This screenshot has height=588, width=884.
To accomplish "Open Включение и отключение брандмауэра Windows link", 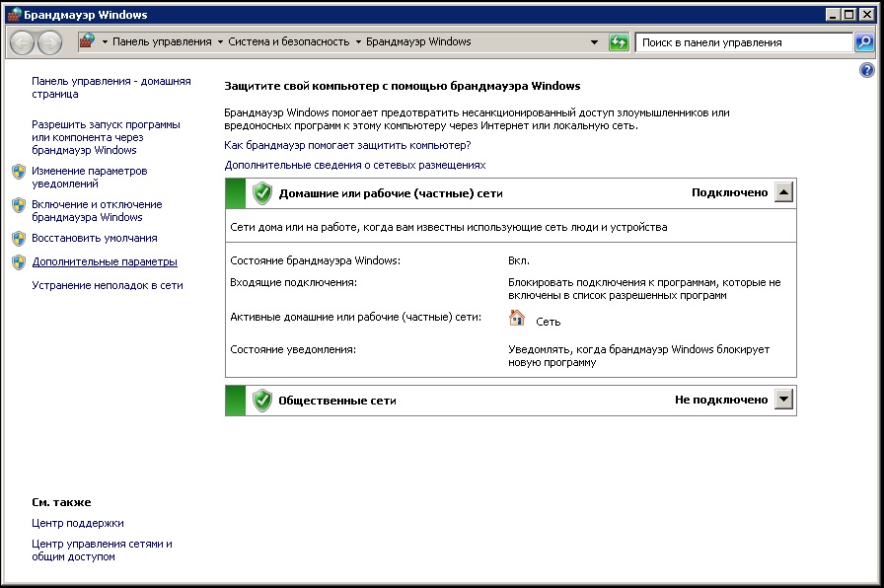I will click(97, 211).
